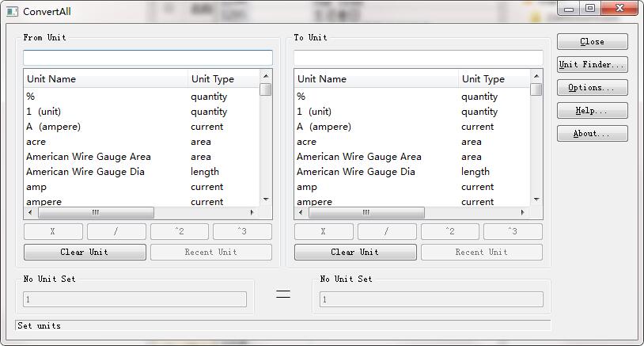
Task: Select 'ampere' in the From Unit list
Action: point(44,202)
